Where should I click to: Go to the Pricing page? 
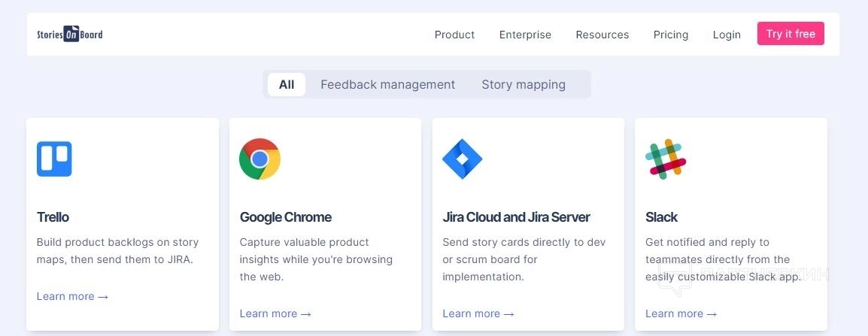point(670,35)
